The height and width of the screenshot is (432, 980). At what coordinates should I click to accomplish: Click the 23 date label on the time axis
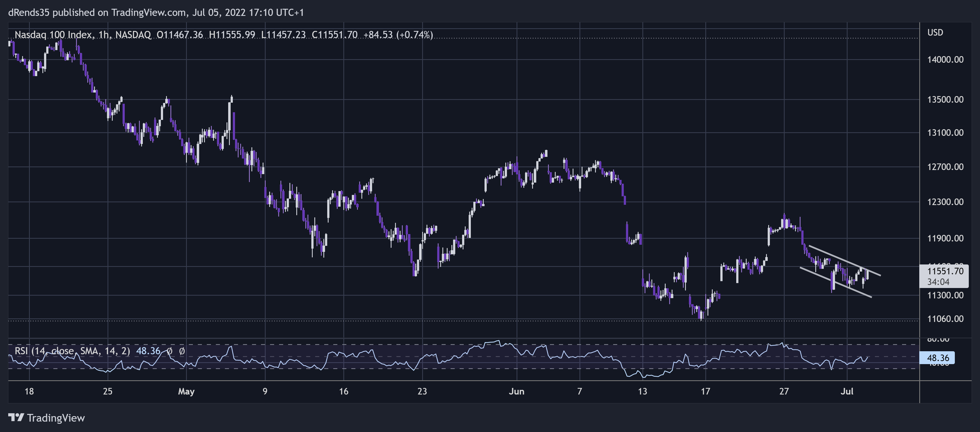click(422, 391)
